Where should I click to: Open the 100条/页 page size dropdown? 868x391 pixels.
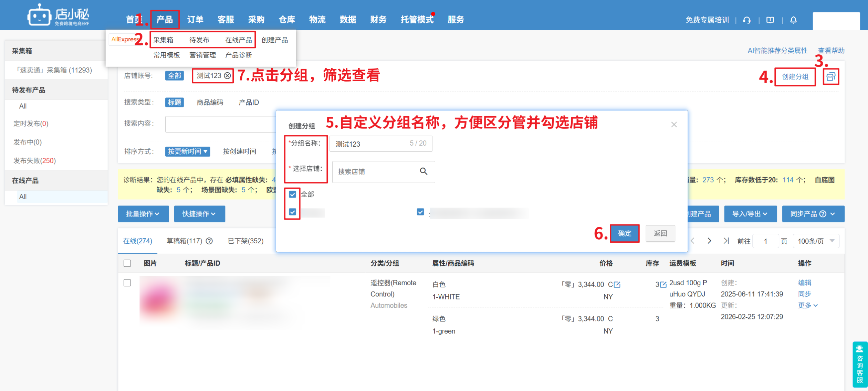(x=816, y=241)
